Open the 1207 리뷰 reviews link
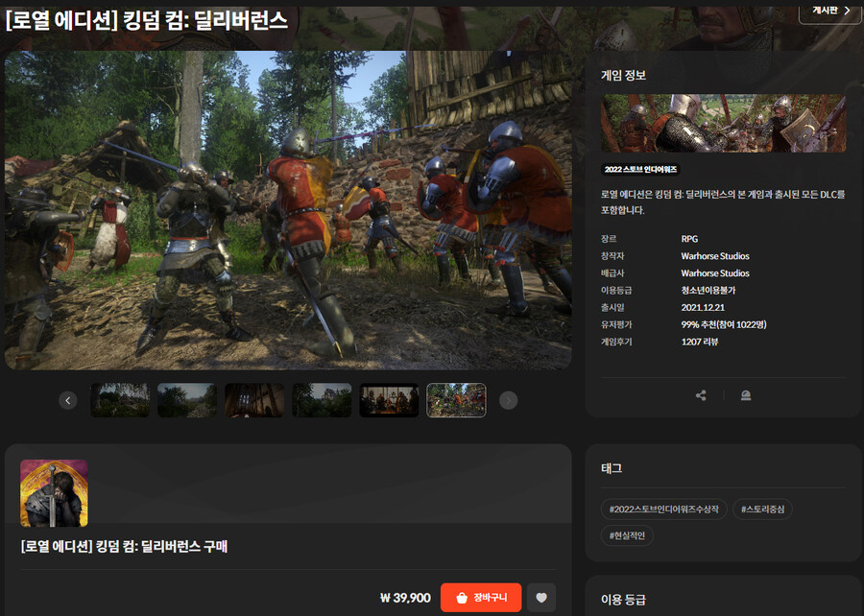 point(700,342)
